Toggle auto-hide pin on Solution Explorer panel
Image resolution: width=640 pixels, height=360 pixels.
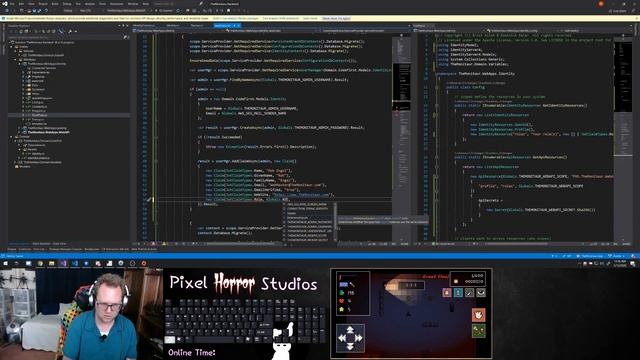[x=123, y=25]
